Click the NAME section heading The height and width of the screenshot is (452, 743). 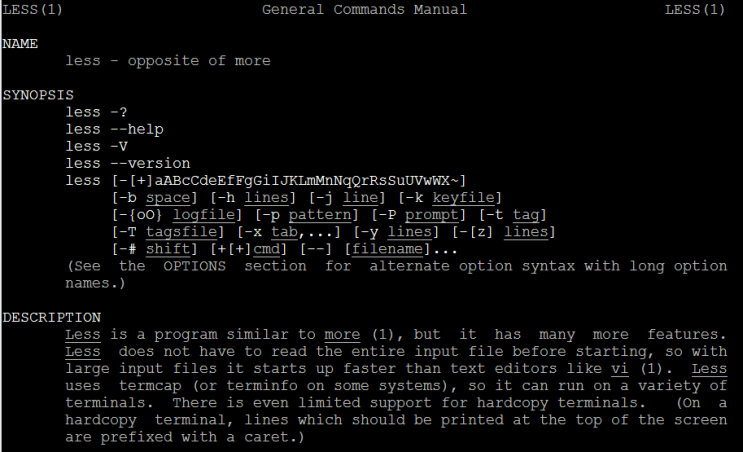click(x=20, y=44)
